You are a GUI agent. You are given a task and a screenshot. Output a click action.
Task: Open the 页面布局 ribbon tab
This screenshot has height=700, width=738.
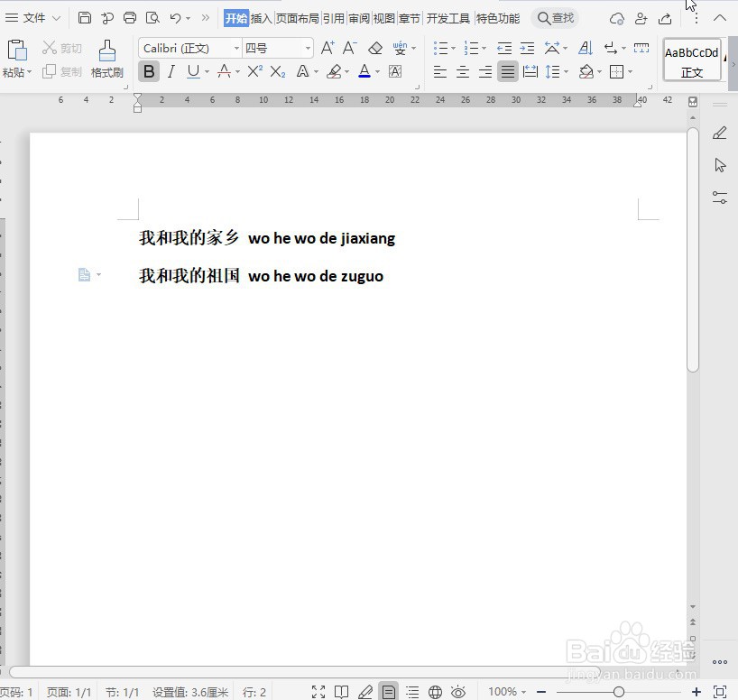298,18
